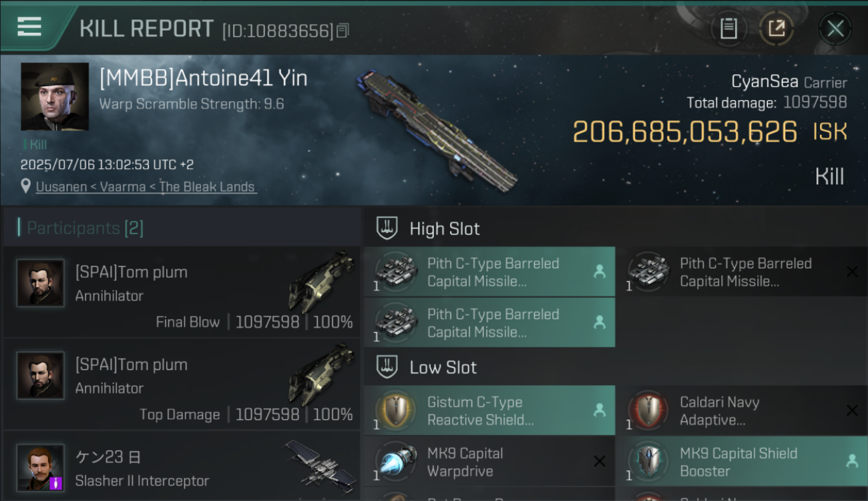Select the Participants [2] header
The width and height of the screenshot is (868, 501).
pyautogui.click(x=84, y=228)
